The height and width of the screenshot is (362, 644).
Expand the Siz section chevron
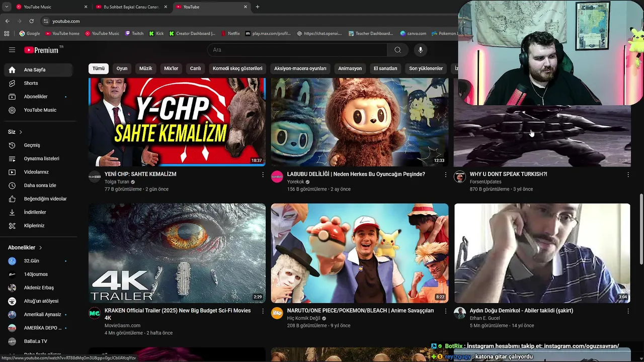[x=21, y=132]
